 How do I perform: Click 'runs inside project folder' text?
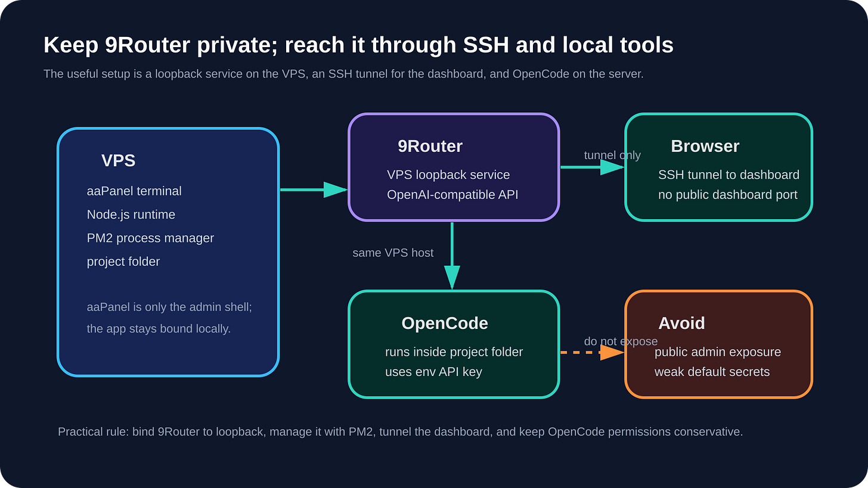(x=454, y=352)
